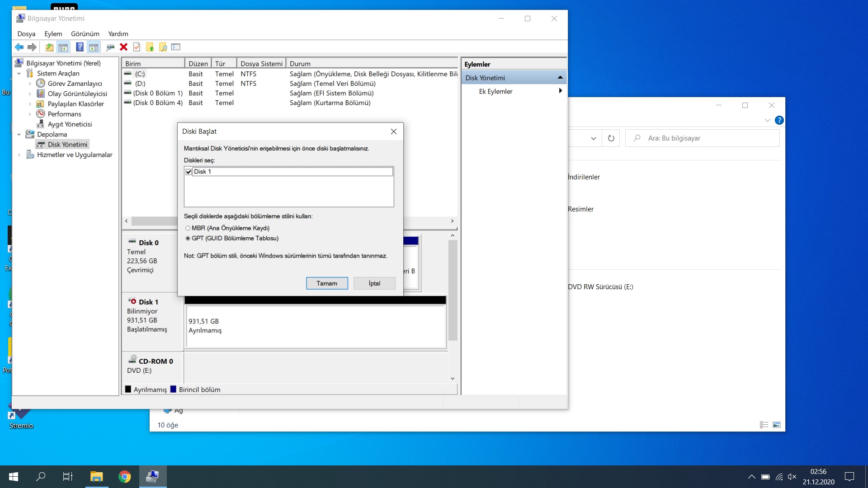Click the Wi-Fi network tray icon
This screenshot has width=868, height=488.
click(779, 477)
